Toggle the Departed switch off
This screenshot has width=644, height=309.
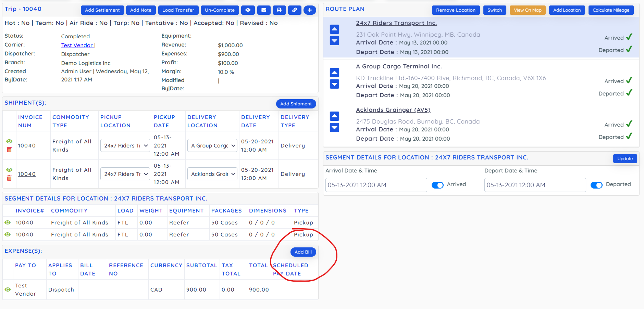(596, 185)
